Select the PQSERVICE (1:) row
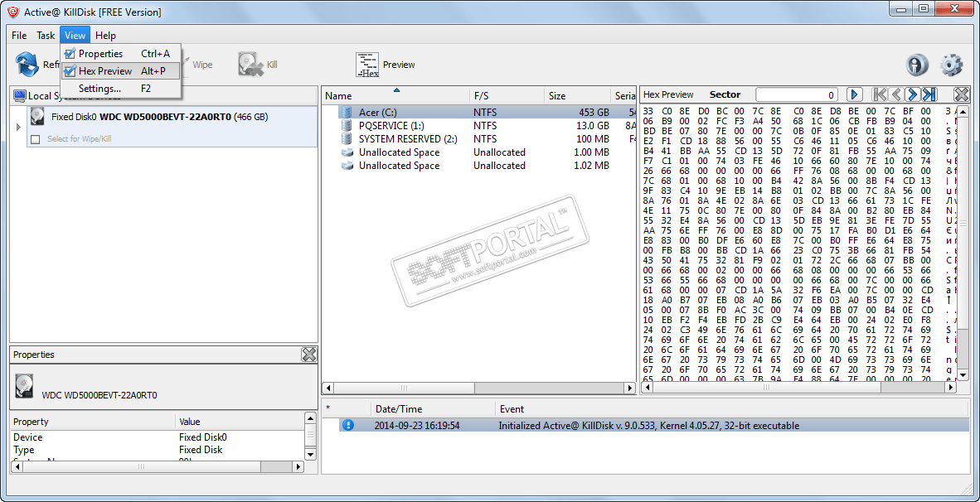The width and height of the screenshot is (980, 502). [x=478, y=126]
